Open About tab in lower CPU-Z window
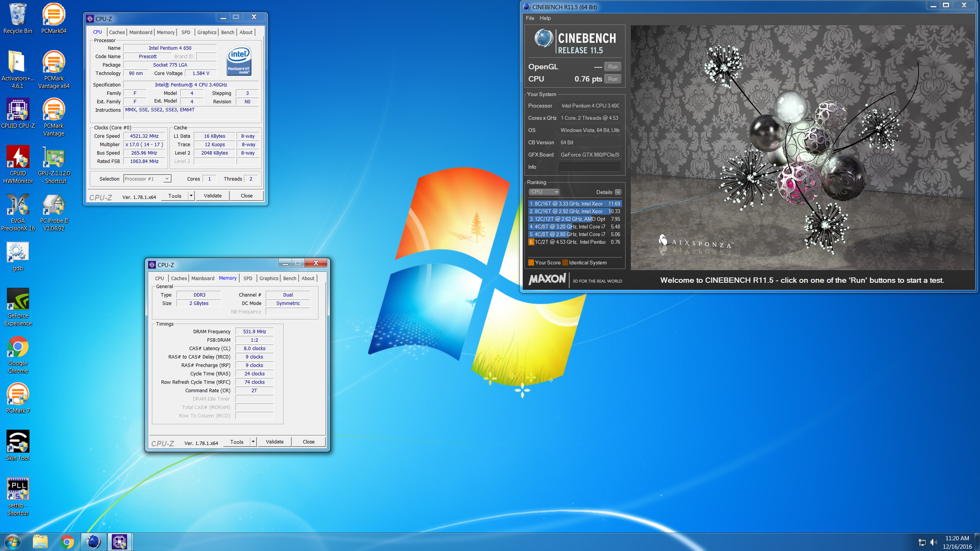The height and width of the screenshot is (551, 980). click(x=308, y=278)
